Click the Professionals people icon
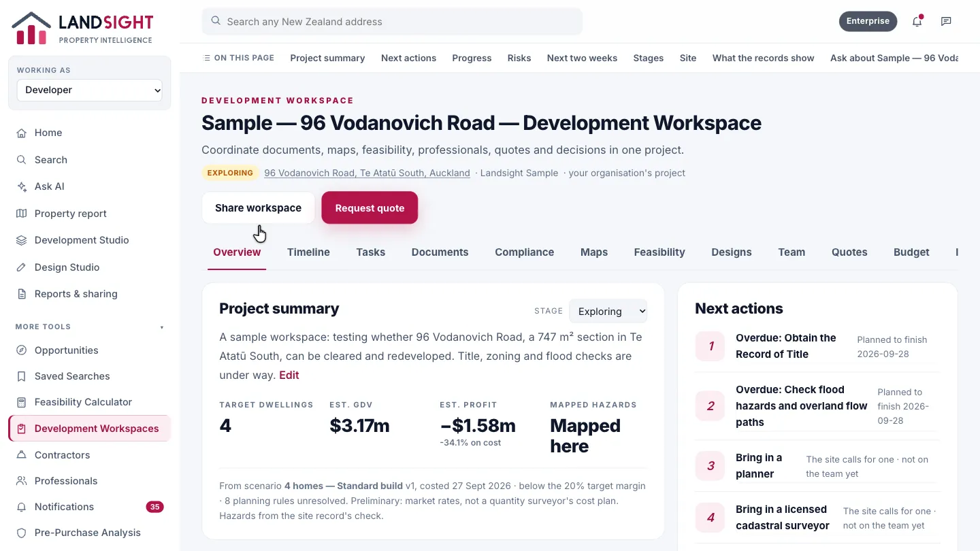 [22, 481]
